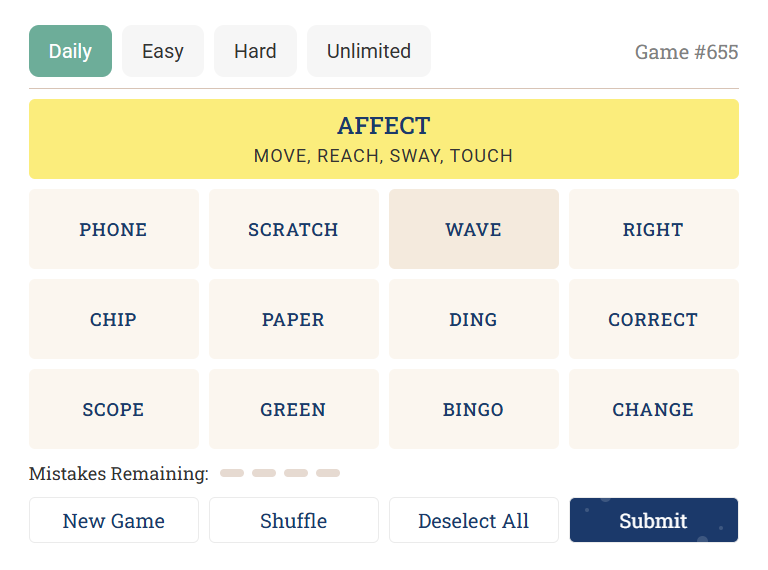
Task: Open the Unlimited mode tab
Action: point(369,51)
